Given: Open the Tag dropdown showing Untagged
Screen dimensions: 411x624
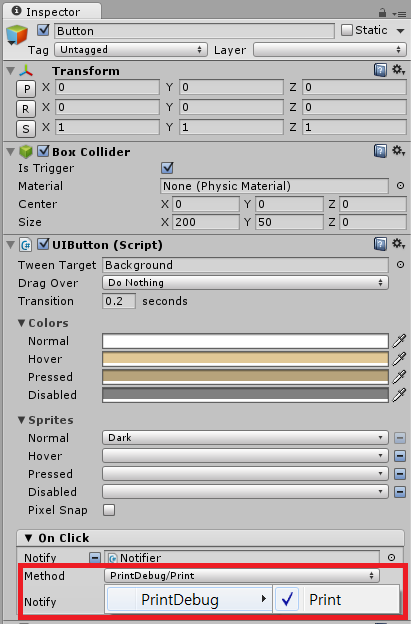Looking at the screenshot, I should 131,50.
